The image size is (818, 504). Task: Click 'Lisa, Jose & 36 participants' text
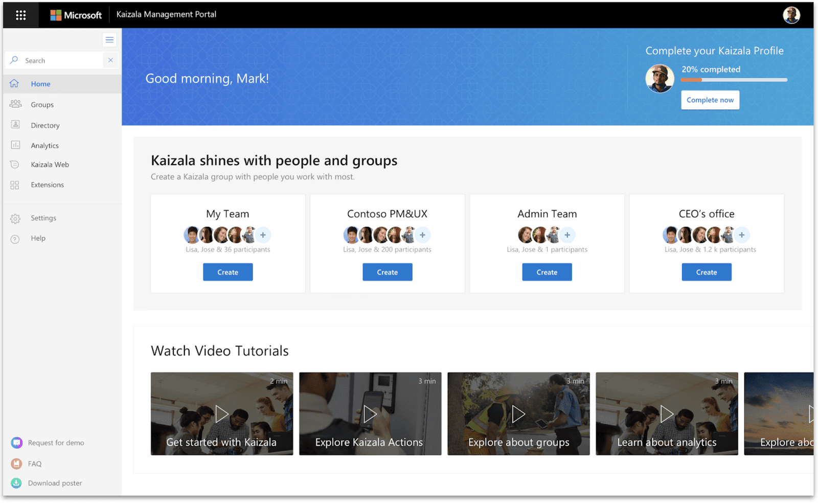[x=228, y=249]
